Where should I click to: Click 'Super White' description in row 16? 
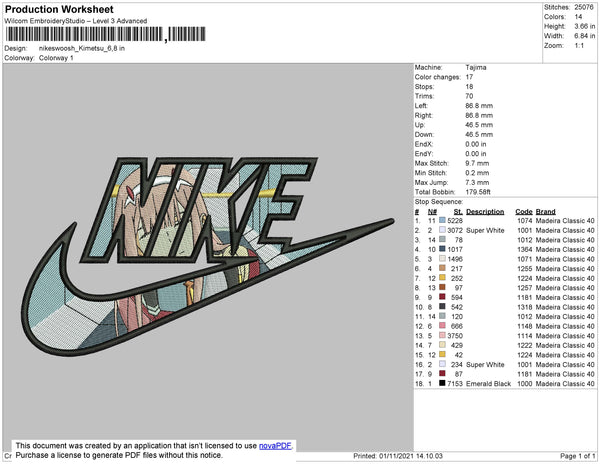click(x=485, y=364)
